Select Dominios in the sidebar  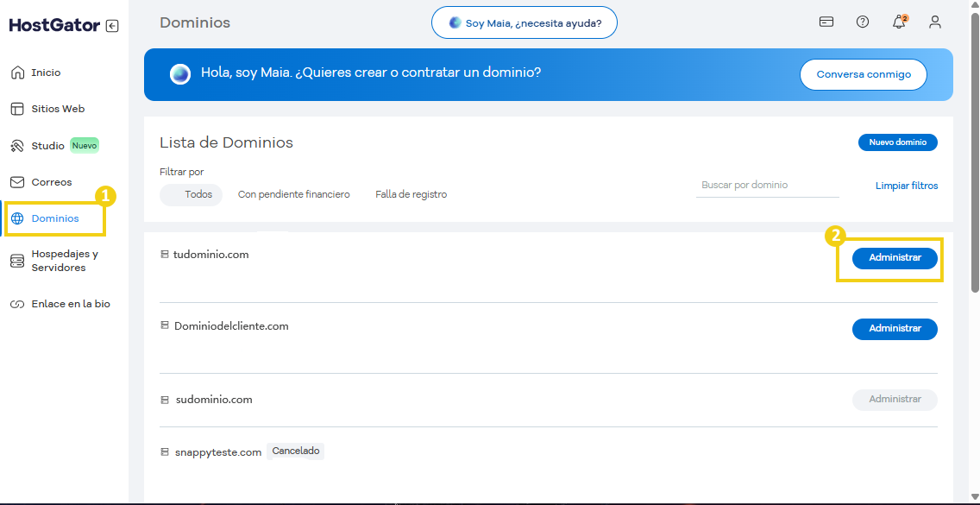pyautogui.click(x=55, y=218)
